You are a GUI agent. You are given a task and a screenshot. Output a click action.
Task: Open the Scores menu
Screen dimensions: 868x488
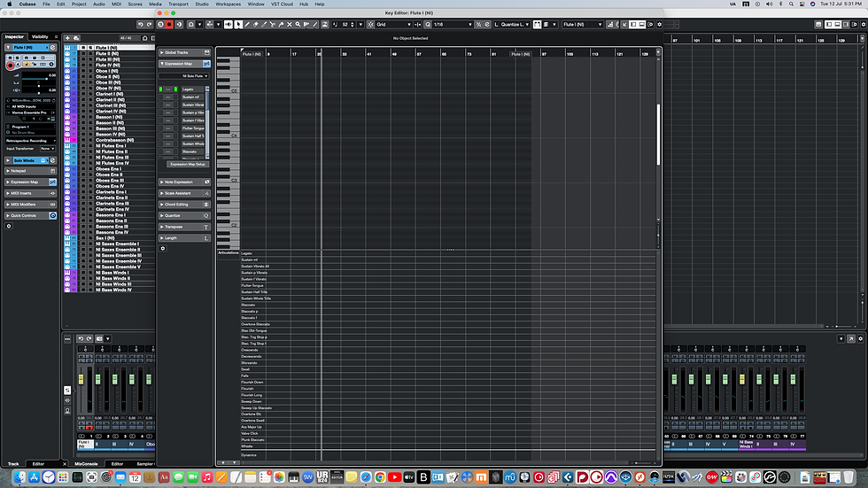(x=135, y=4)
